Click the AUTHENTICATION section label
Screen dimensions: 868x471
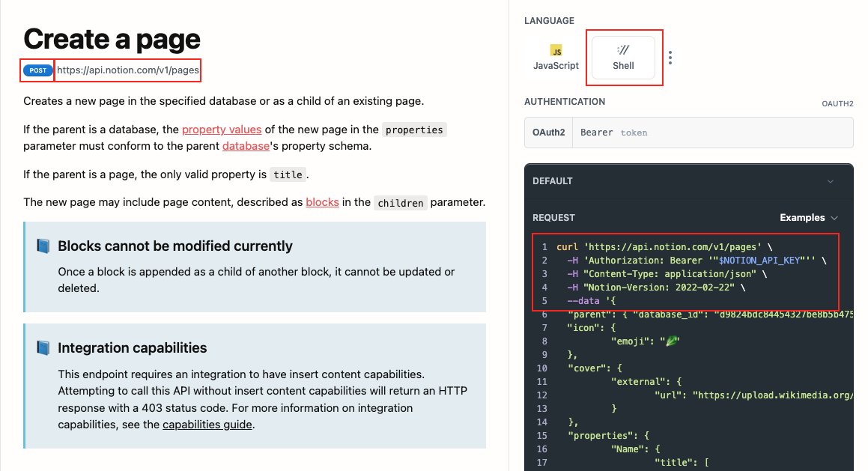click(565, 102)
